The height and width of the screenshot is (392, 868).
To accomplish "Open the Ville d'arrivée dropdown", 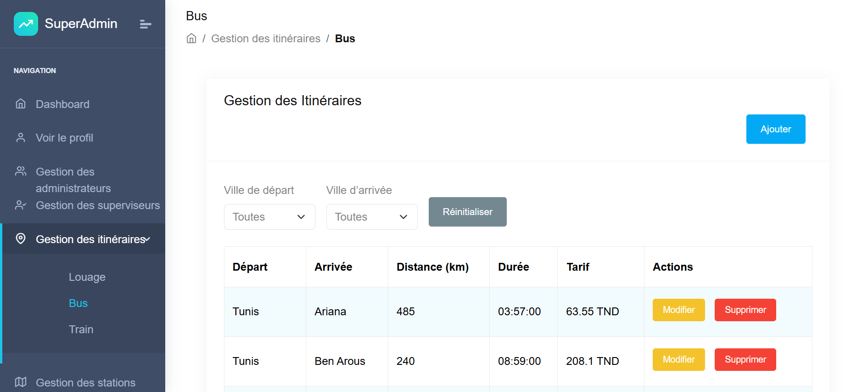I will pos(372,217).
